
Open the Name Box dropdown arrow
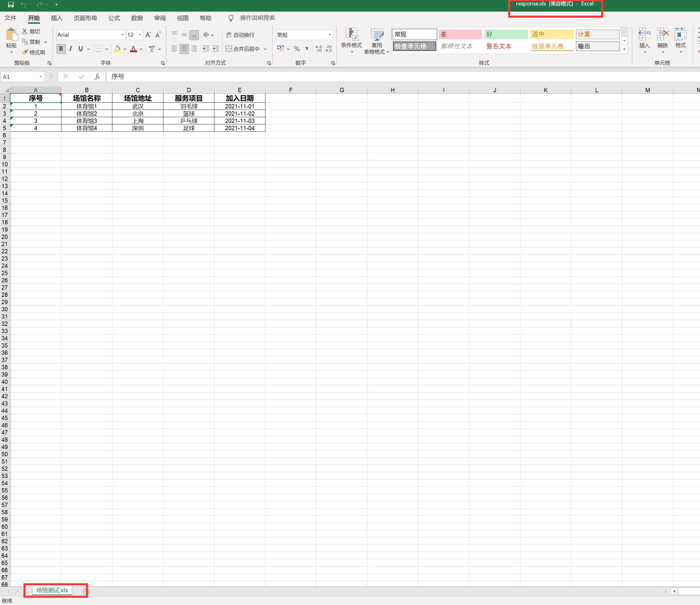(41, 77)
